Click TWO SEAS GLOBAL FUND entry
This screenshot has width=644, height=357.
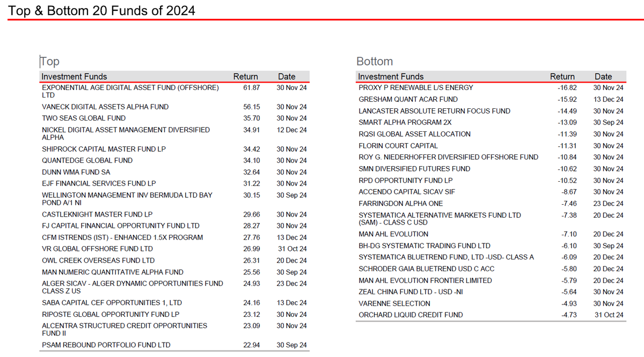coord(86,118)
